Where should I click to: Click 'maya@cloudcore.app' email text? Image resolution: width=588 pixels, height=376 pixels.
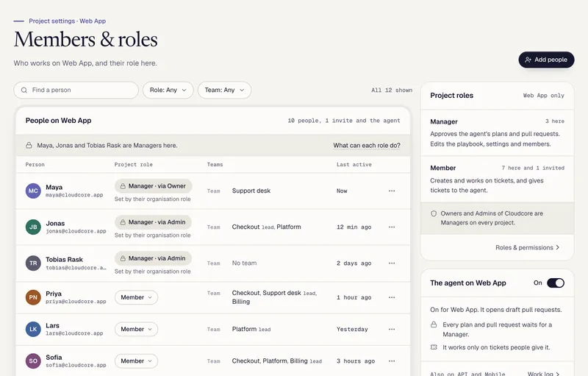click(74, 195)
